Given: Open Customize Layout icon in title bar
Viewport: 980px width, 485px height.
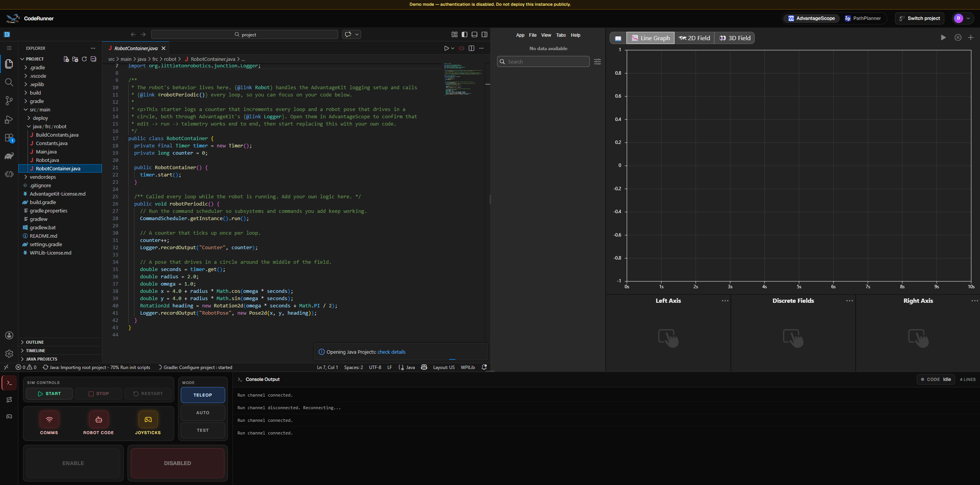Looking at the screenshot, I should tap(455, 34).
